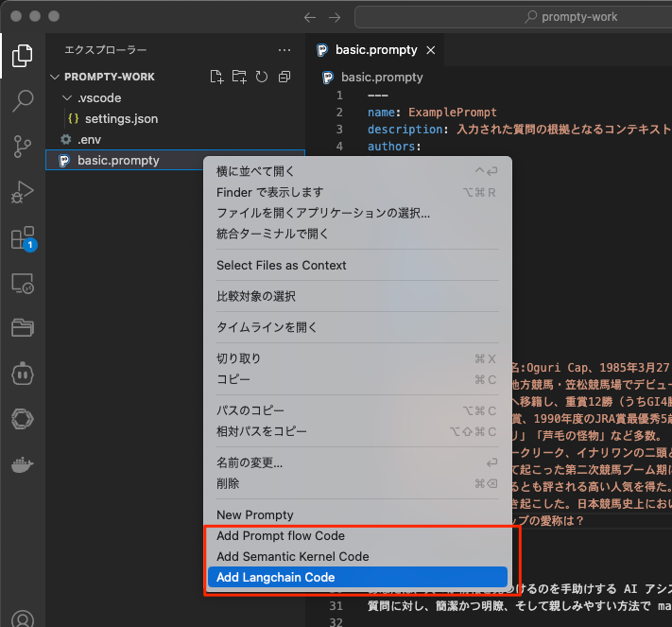Choose 名前の変更 menu entry

pyautogui.click(x=357, y=462)
